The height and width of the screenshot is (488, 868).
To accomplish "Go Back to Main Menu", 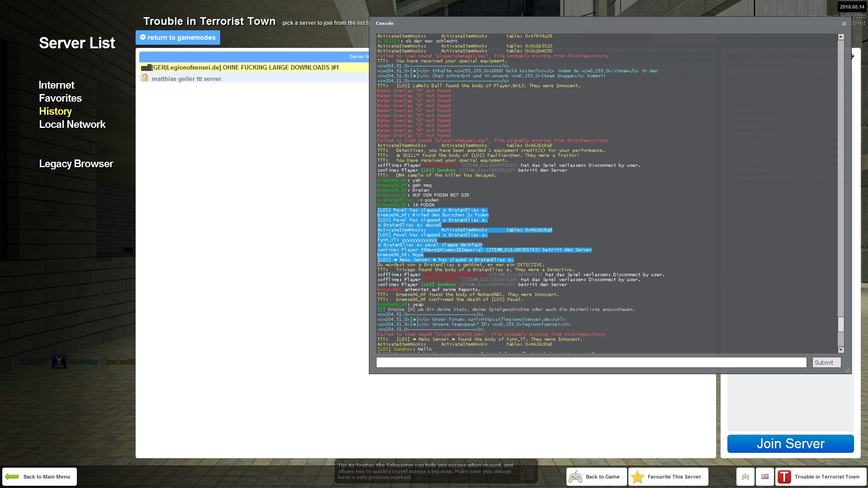I will (x=39, y=477).
